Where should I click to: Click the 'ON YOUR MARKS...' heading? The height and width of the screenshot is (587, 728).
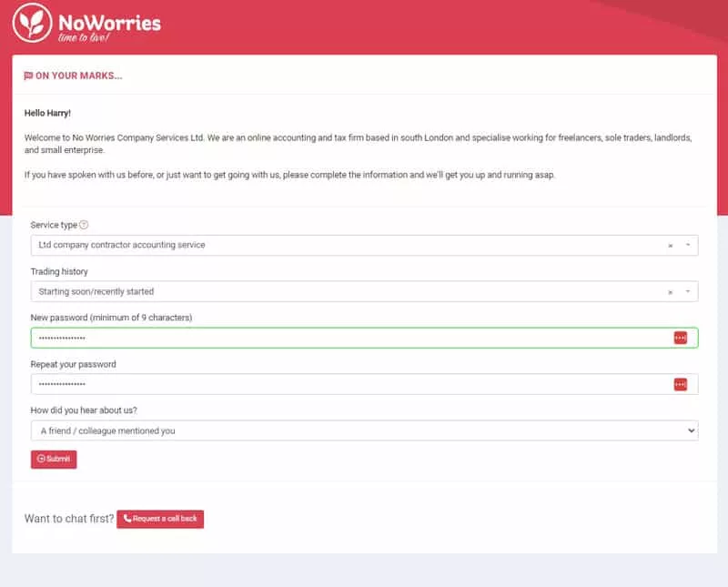[79, 76]
